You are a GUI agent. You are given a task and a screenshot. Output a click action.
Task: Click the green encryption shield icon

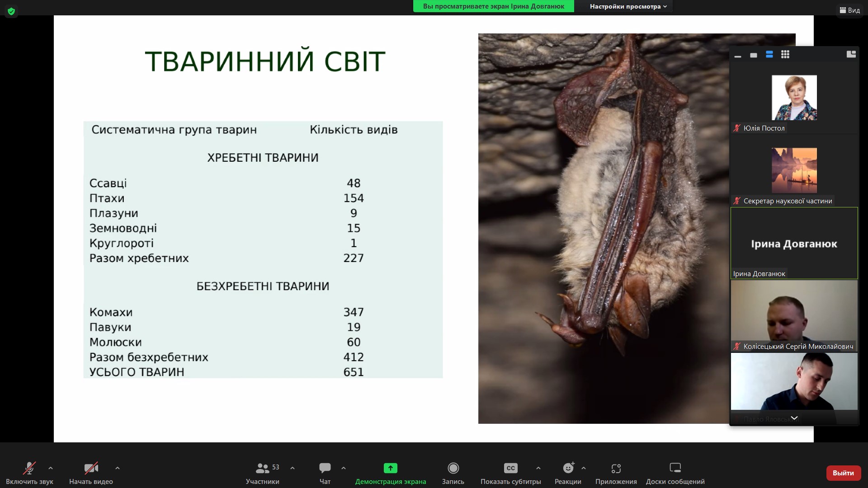pyautogui.click(x=11, y=11)
